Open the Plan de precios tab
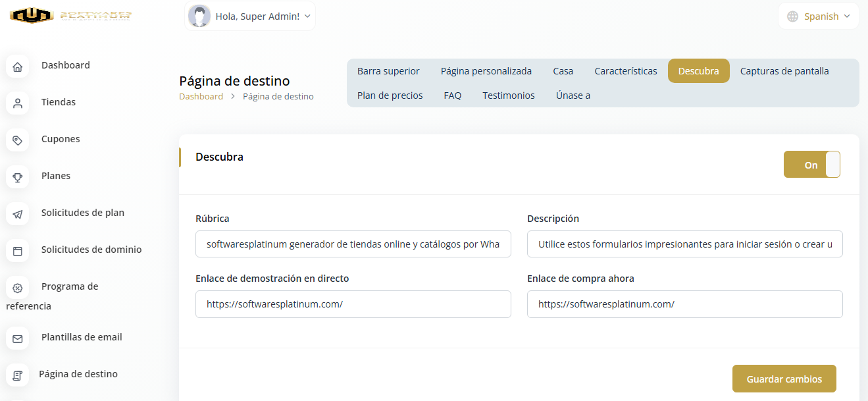Viewport: 868px width, 401px height. (x=390, y=95)
